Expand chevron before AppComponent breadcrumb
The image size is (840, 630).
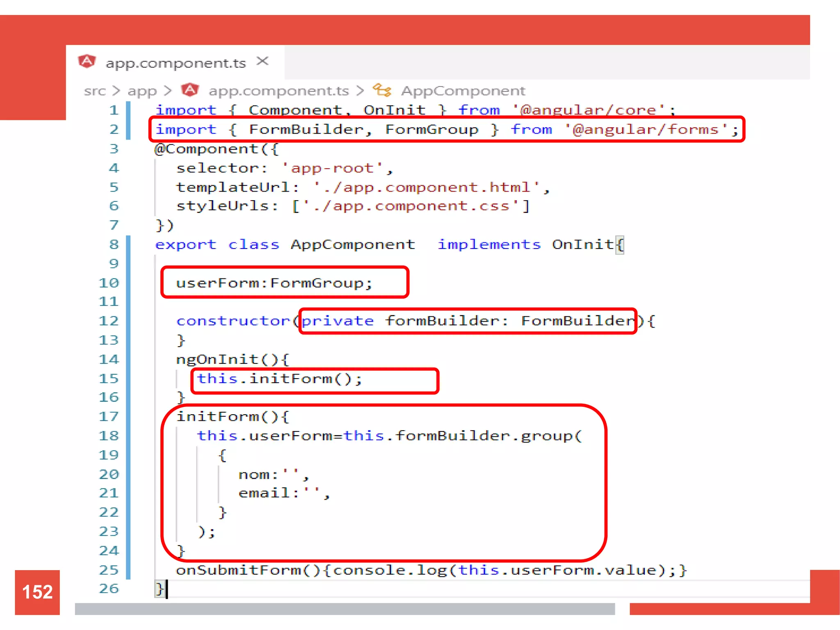(360, 91)
